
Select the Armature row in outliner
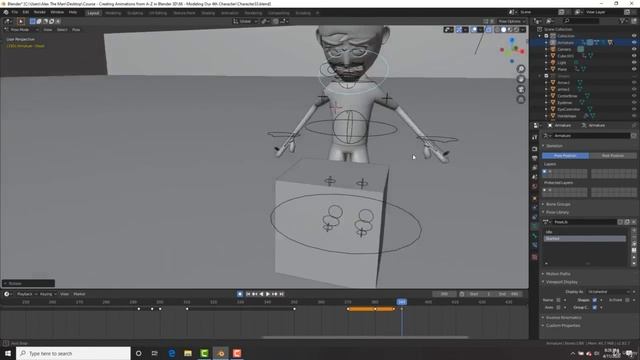[x=584, y=42]
